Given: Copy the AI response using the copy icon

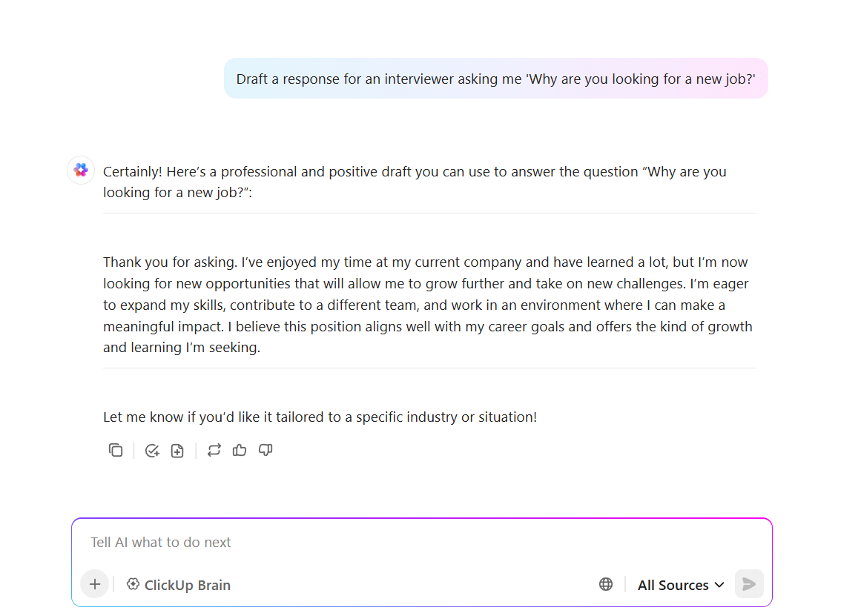Looking at the screenshot, I should pos(115,451).
